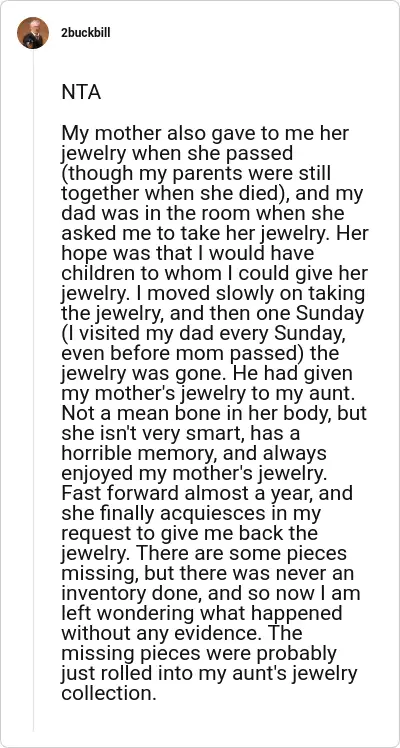400x748 pixels.
Task: Click the line '(though my parents were still'
Action: click(196, 174)
